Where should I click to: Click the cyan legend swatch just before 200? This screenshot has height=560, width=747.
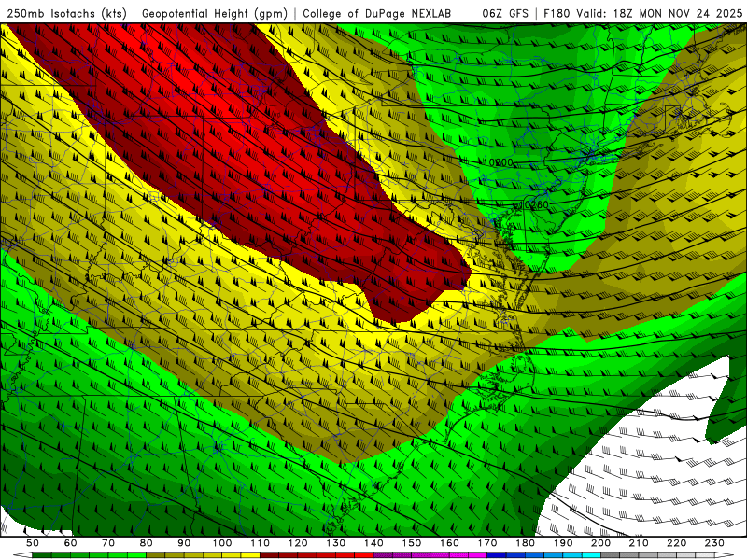point(591,555)
